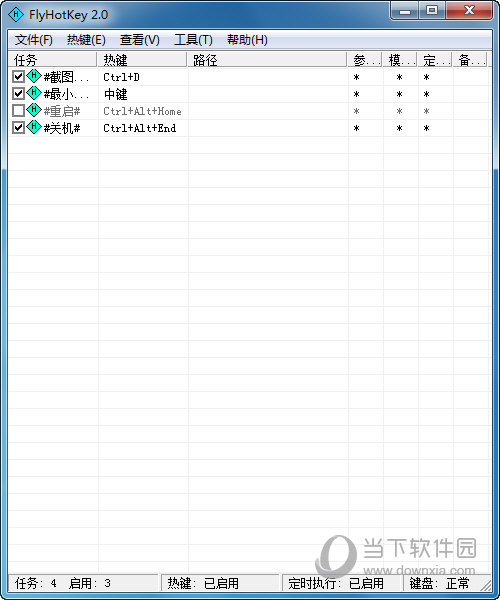Select the #关机# task name
500x600 pixels.
pyautogui.click(x=62, y=128)
